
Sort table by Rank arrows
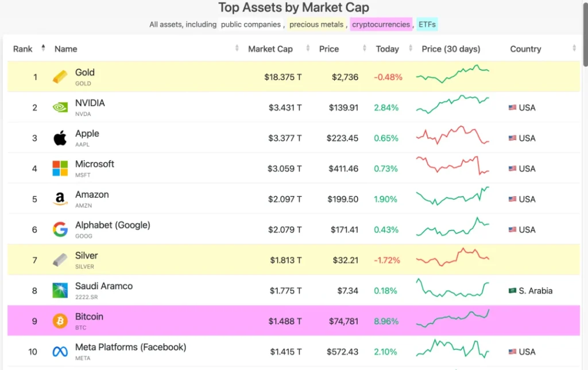click(43, 48)
